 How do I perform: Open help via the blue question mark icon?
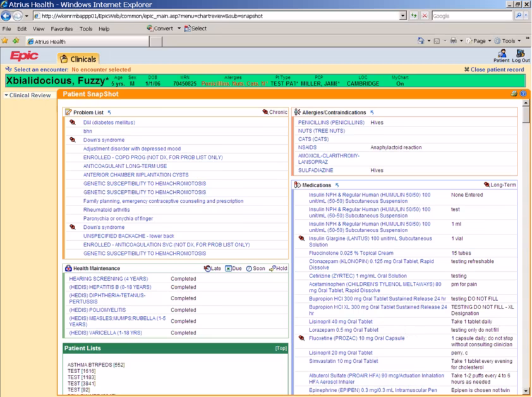pos(523,94)
